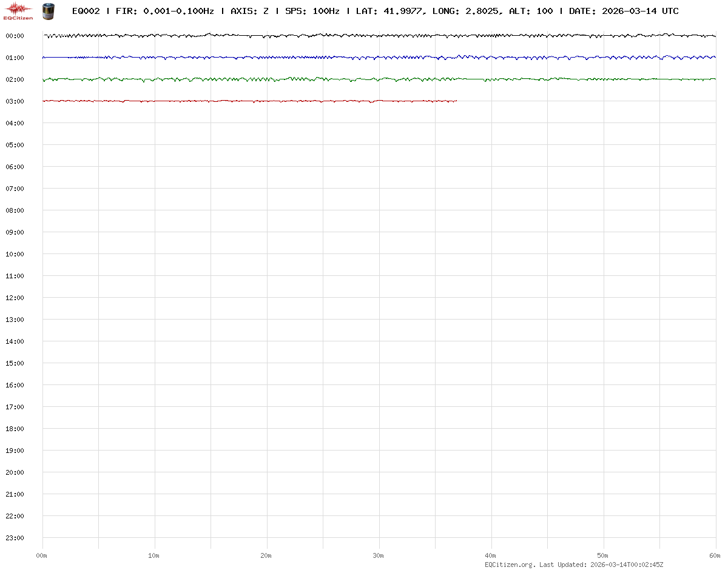
Task: Click the SPS: 100Hz label in header
Action: point(312,11)
